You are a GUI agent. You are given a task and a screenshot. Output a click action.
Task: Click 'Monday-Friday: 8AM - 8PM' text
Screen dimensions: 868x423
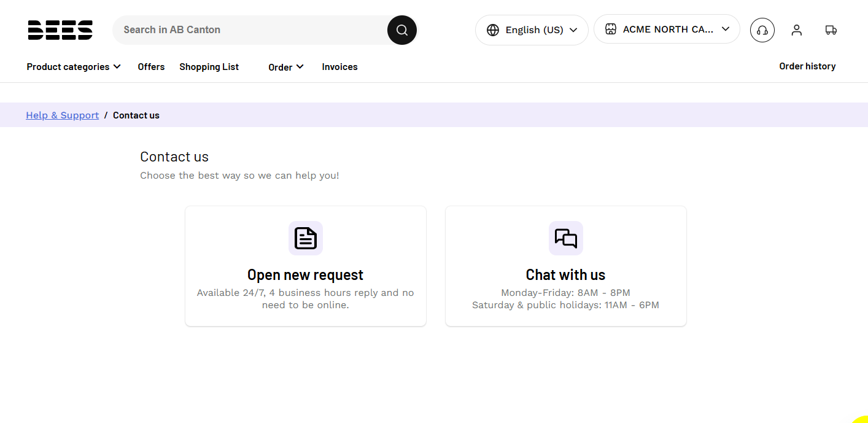click(566, 293)
